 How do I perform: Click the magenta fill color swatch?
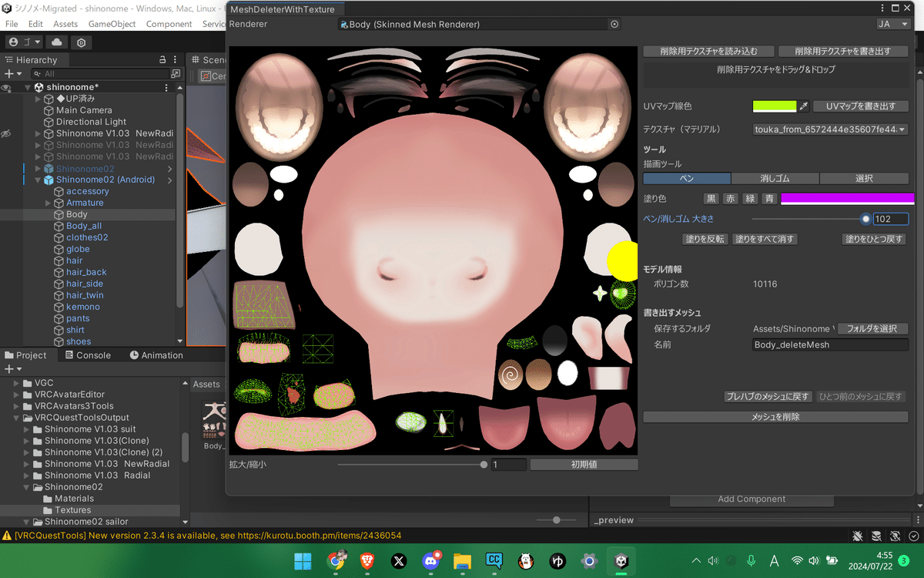coord(848,199)
